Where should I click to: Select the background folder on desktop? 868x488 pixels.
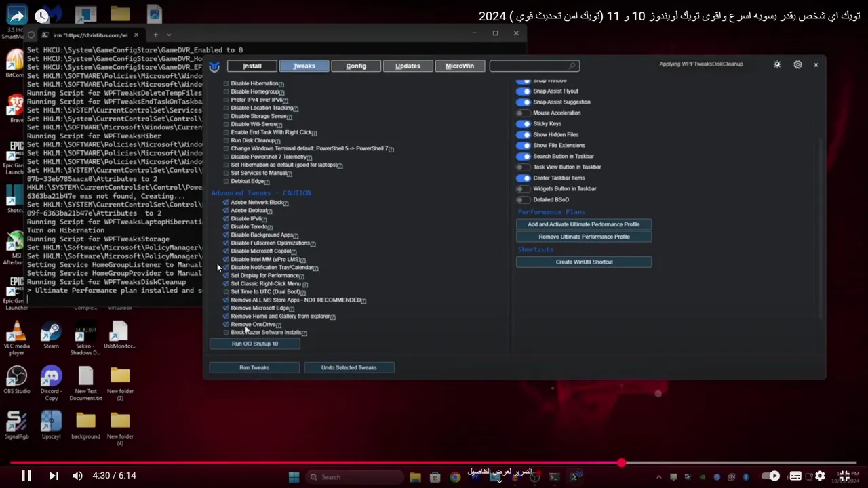pos(85,426)
